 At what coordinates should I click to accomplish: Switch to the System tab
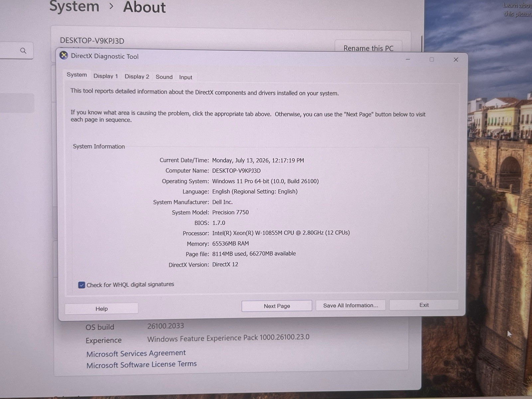[77, 75]
